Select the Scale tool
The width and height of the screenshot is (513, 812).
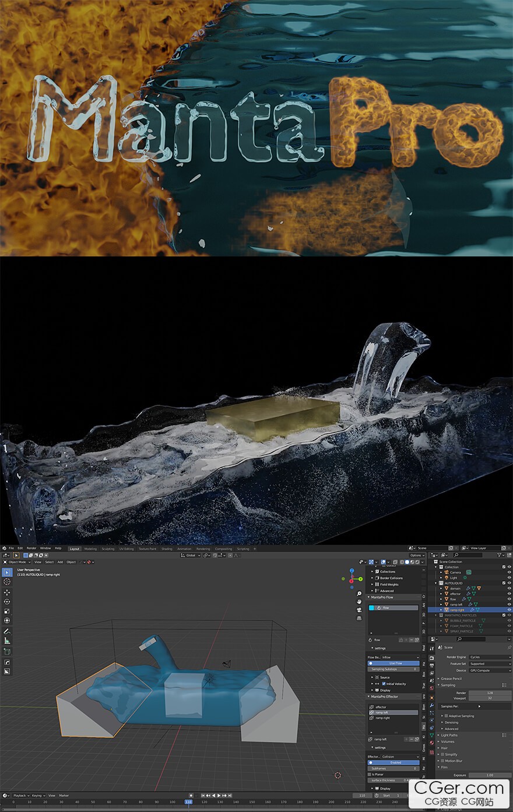[x=7, y=611]
